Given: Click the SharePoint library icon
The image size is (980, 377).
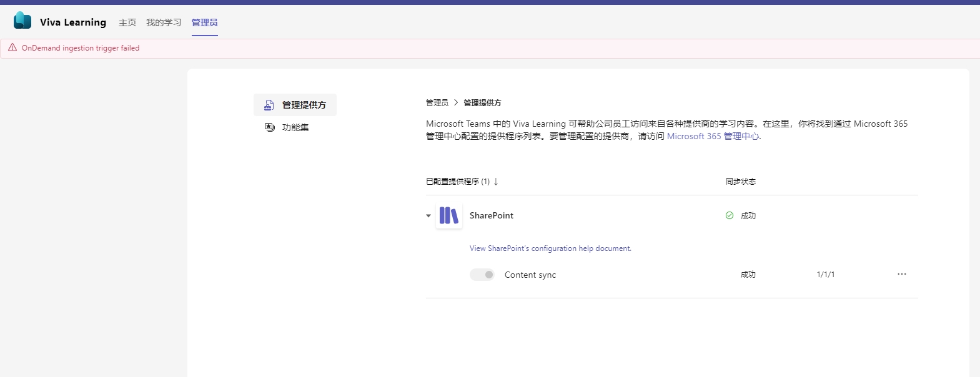Looking at the screenshot, I should 449,215.
